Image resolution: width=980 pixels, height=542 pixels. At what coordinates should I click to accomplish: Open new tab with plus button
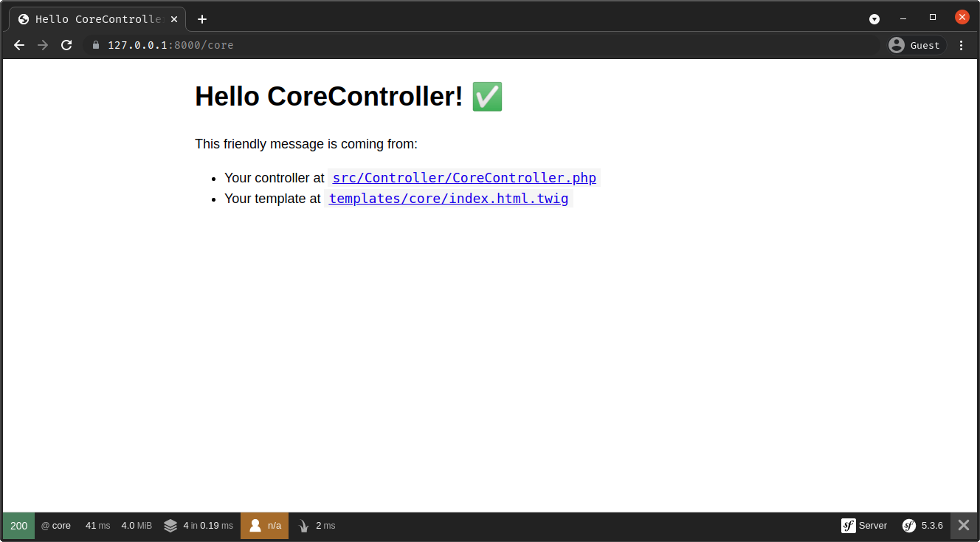tap(202, 19)
